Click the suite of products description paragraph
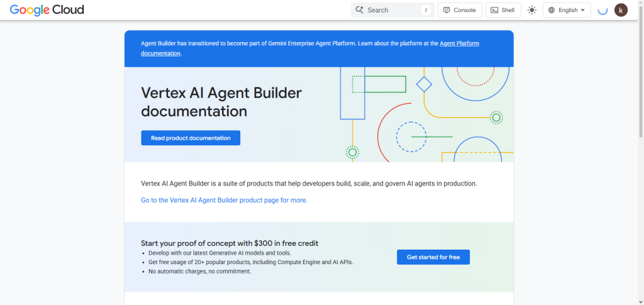The width and height of the screenshot is (644, 305). [x=309, y=184]
